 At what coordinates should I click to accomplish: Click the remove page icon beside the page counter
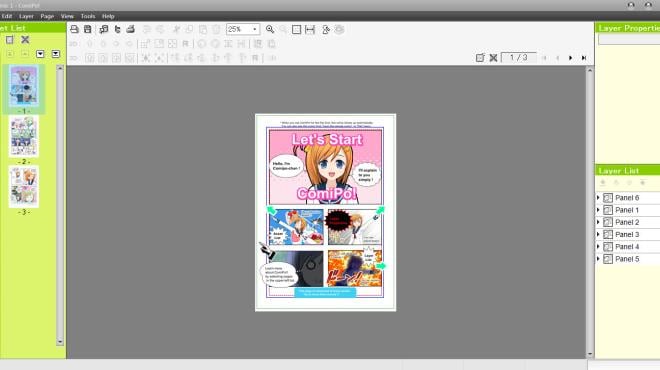(x=493, y=58)
